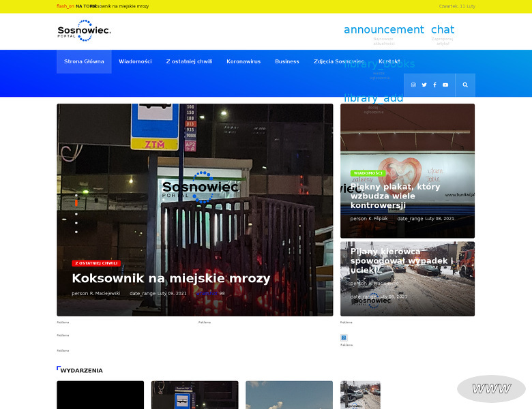532x409 pixels.
Task: Click the library_books icon link
Action: click(379, 64)
